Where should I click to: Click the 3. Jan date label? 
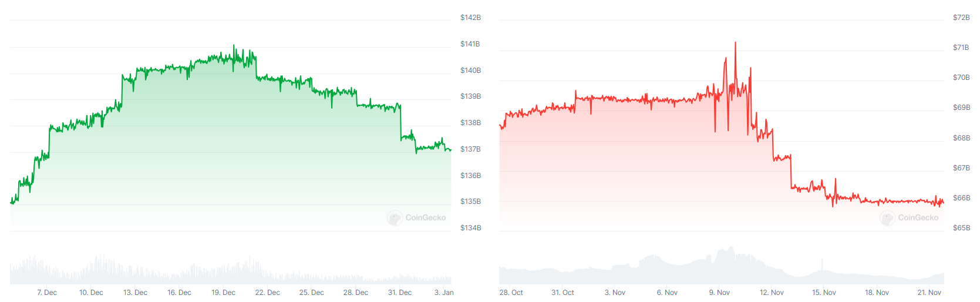pyautogui.click(x=444, y=293)
